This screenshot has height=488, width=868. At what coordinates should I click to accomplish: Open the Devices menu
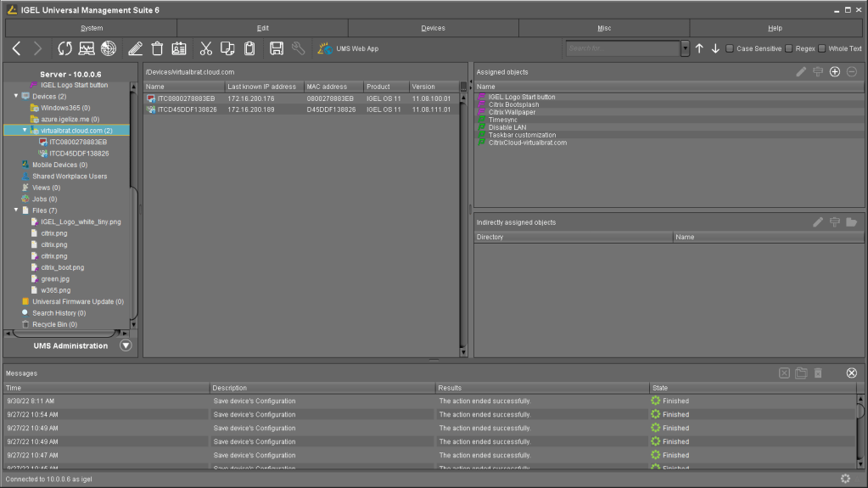point(433,28)
